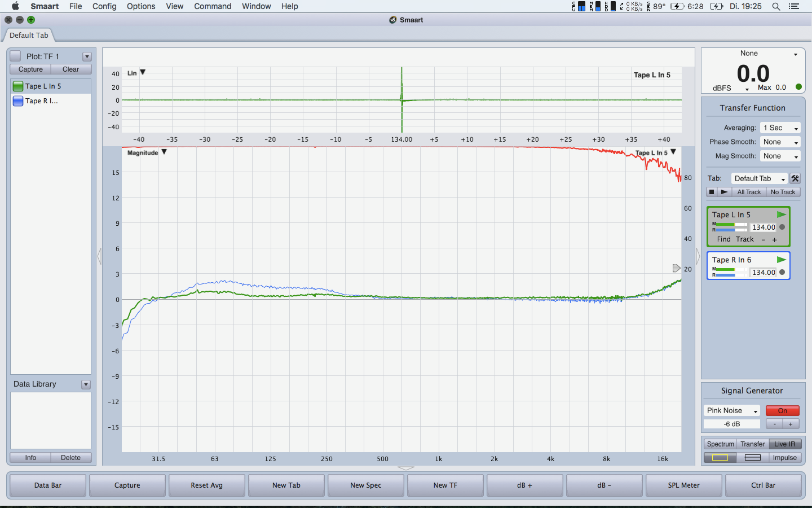
Task: Click the HDD usage menu bar icon
Action: [611, 6]
